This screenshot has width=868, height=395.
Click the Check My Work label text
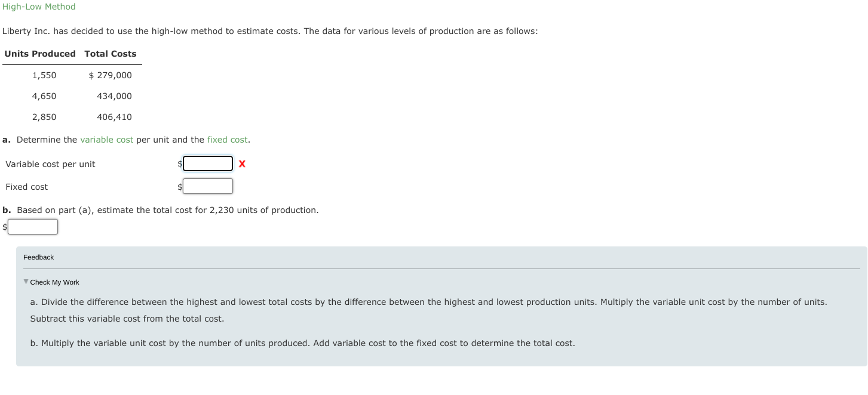tap(54, 282)
